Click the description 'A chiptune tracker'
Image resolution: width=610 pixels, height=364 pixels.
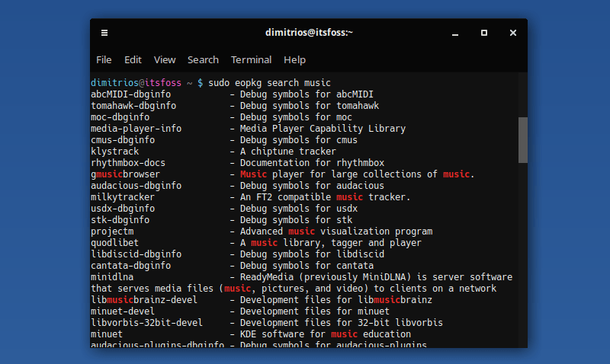tap(288, 152)
